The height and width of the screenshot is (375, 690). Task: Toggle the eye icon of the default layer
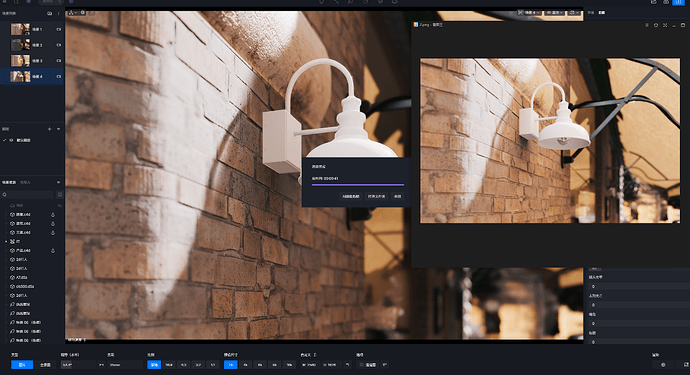pyautogui.click(x=11, y=140)
